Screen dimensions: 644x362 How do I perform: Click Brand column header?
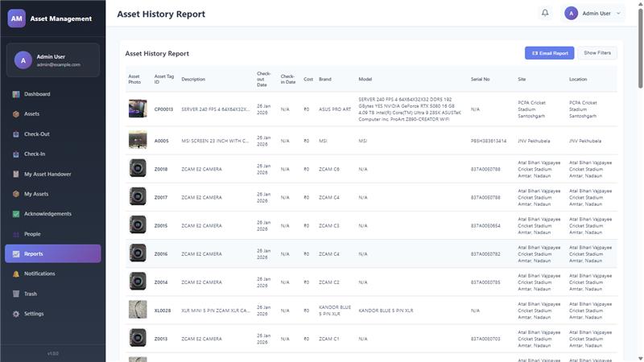coord(325,79)
